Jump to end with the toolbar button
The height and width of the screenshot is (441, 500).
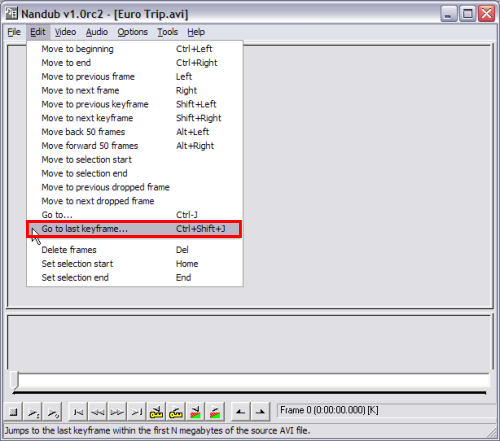(137, 412)
